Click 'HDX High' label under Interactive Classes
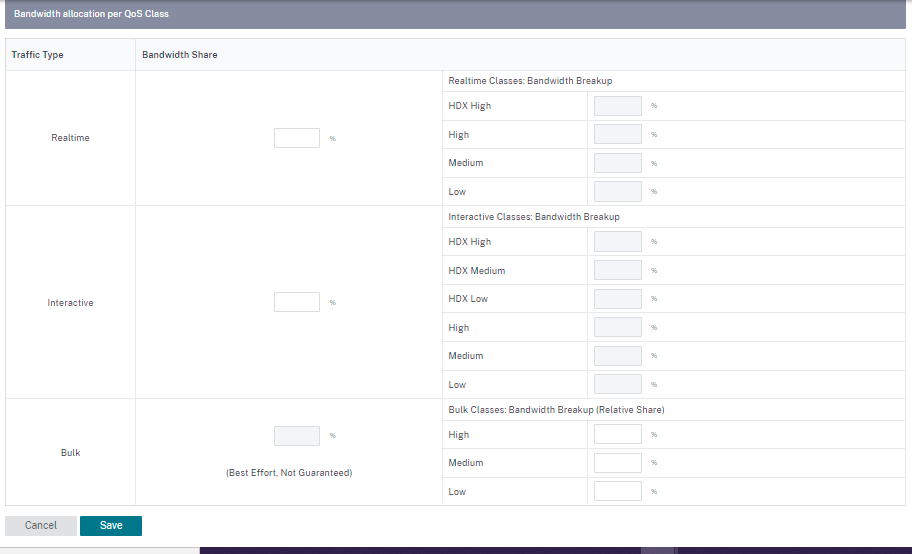 tap(469, 242)
